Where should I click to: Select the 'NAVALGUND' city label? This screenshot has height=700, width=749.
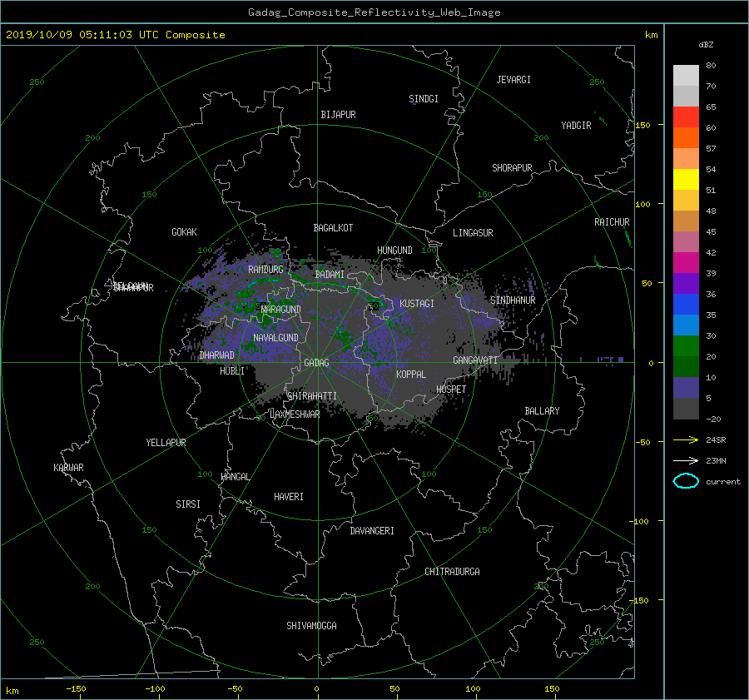click(x=275, y=338)
